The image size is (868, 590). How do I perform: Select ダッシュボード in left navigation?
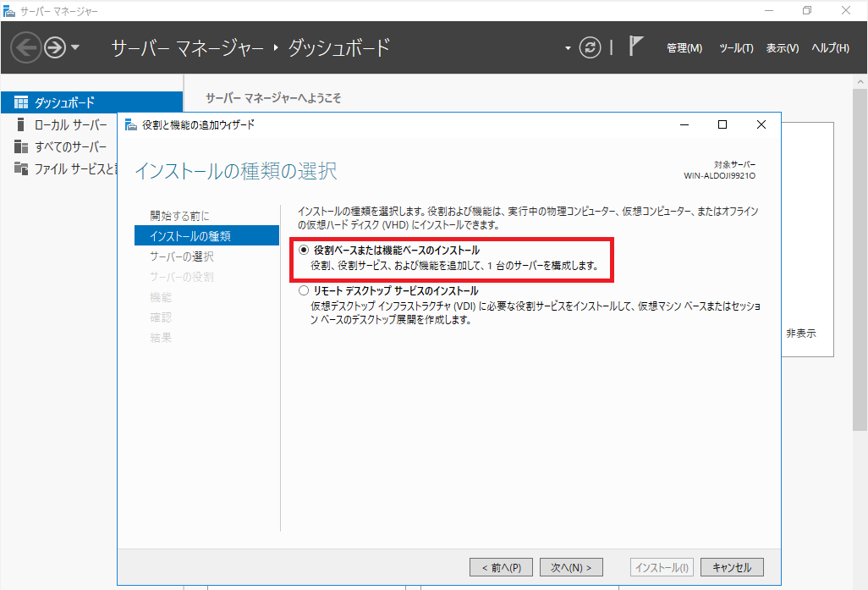pyautogui.click(x=92, y=102)
